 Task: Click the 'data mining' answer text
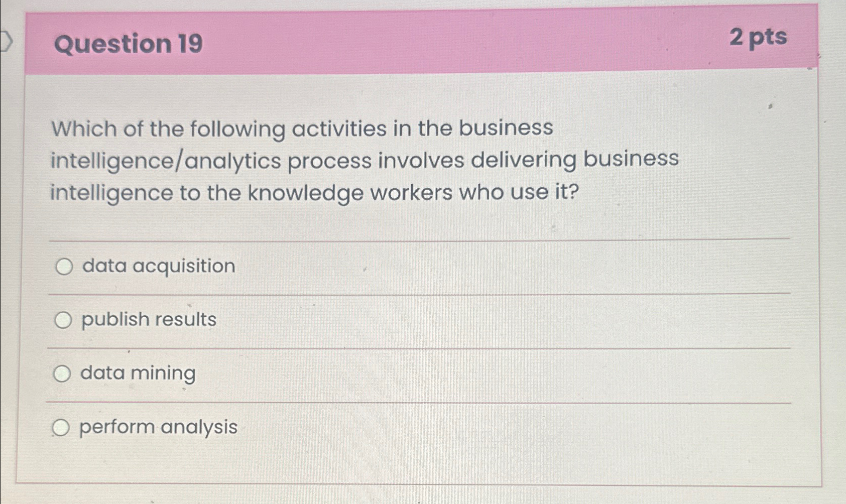[x=139, y=373]
